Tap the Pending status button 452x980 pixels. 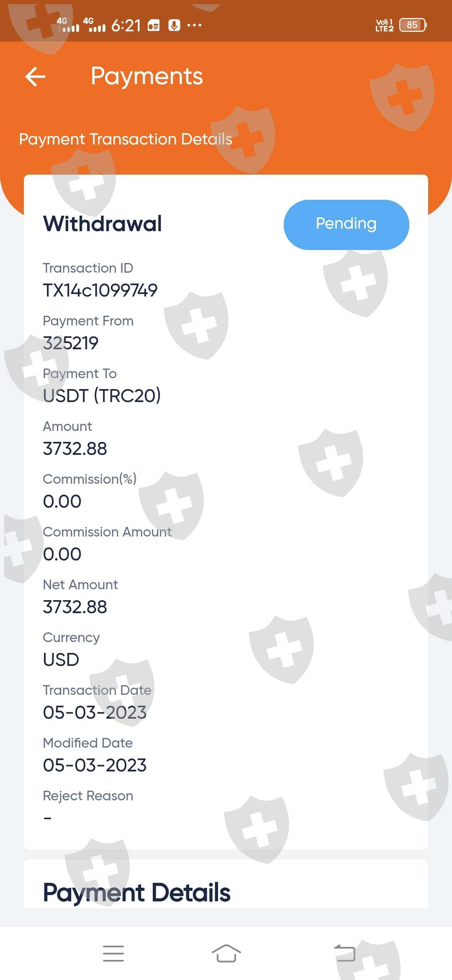click(x=346, y=224)
